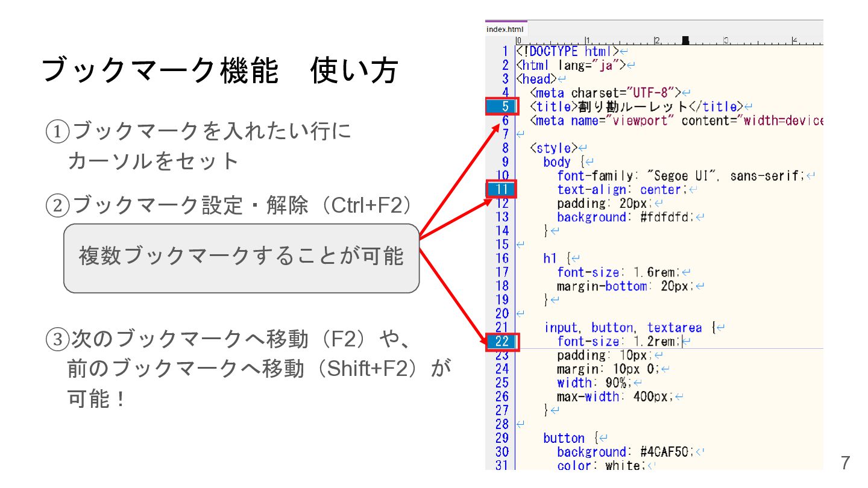Viewport: 868px width, 488px height.
Task: Click the meta charset="UTF-8" line
Action: click(x=609, y=93)
